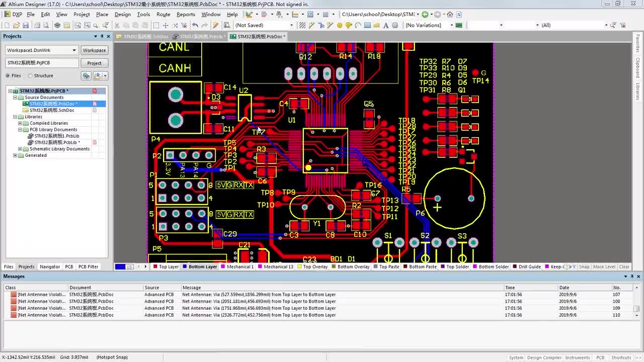Click the Project button

pos(94,63)
